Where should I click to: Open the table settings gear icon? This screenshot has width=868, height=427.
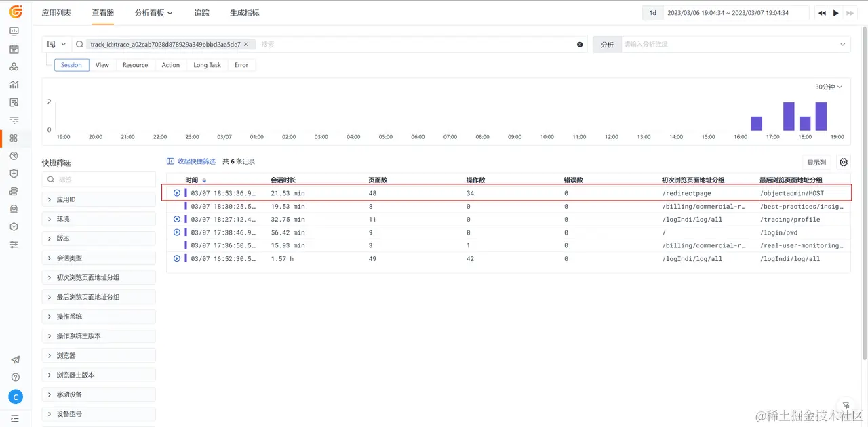pyautogui.click(x=844, y=162)
